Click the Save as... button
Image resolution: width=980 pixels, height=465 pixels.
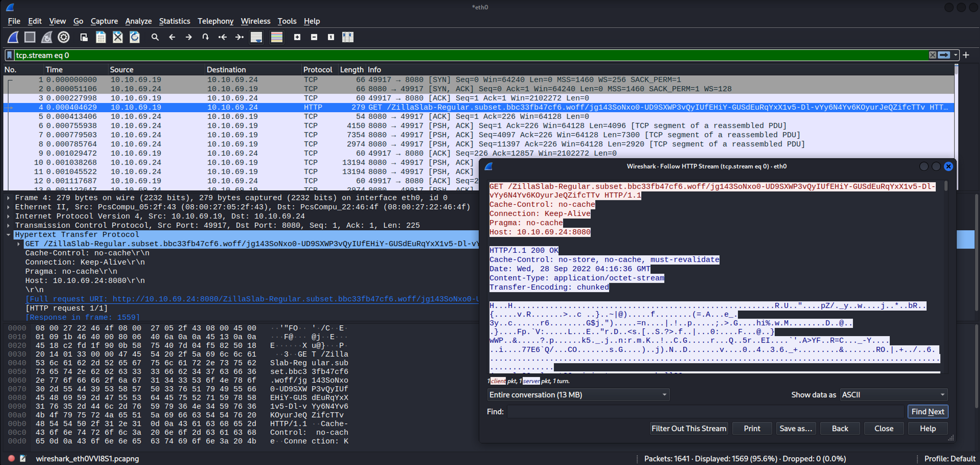(x=795, y=429)
